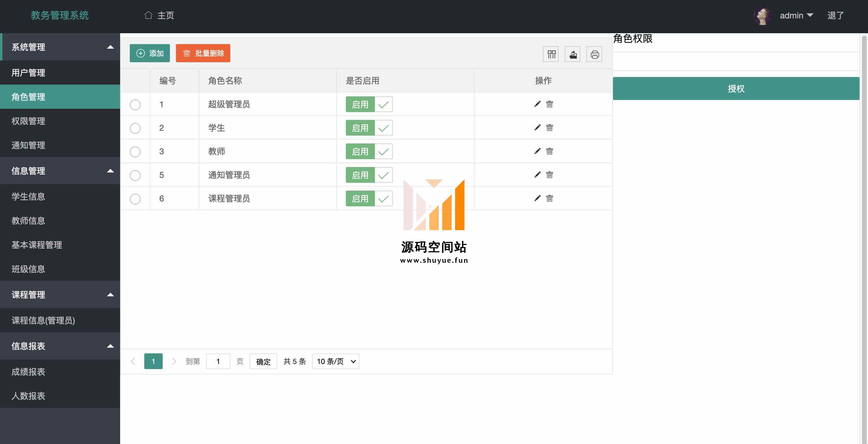Select the radio for row 超级管理员
The image size is (868, 444).
coord(135,105)
